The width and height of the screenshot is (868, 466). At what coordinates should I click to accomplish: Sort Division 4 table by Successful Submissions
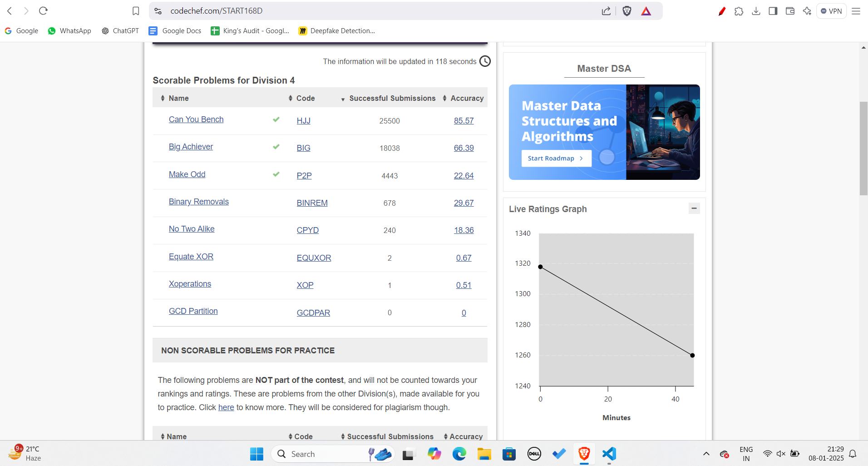[388, 98]
